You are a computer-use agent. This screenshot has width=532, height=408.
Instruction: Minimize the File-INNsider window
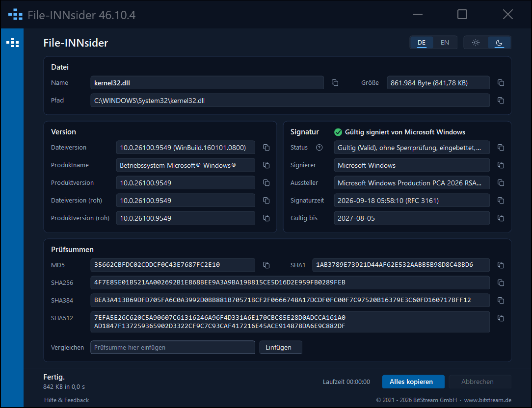click(418, 14)
